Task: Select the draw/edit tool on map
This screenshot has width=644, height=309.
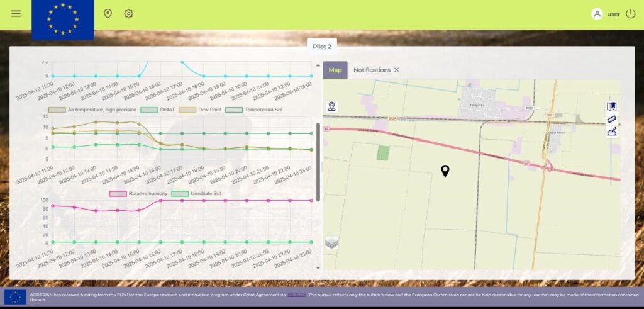Action: pyautogui.click(x=611, y=132)
